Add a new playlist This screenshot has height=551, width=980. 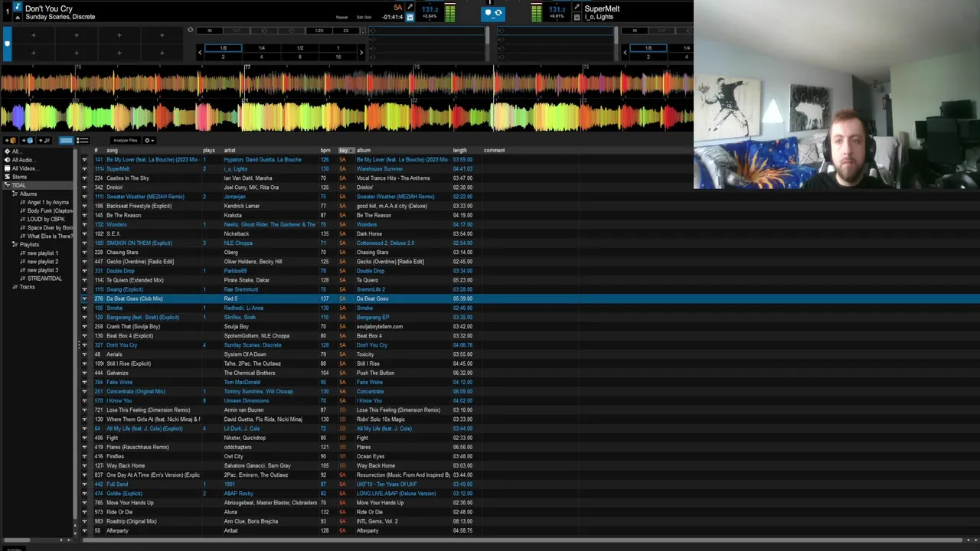point(45,141)
